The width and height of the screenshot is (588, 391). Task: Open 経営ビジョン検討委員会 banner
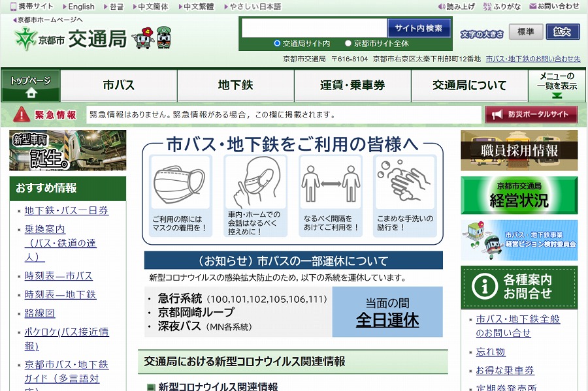pyautogui.click(x=519, y=240)
